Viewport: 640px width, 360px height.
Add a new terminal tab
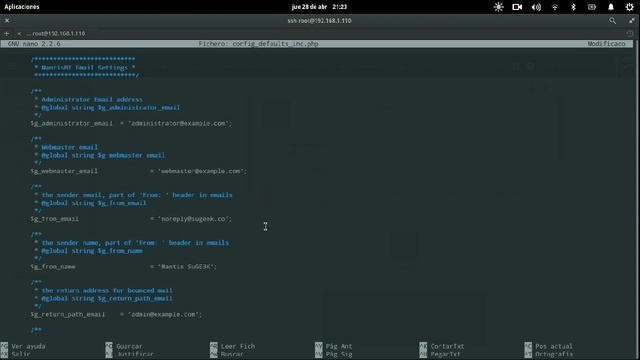pos(7,33)
